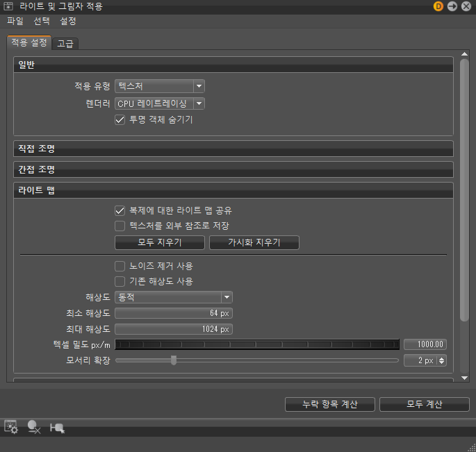Screen dimensions: 476x452
Task: Open the 적용 유형 dropdown
Action: point(160,86)
